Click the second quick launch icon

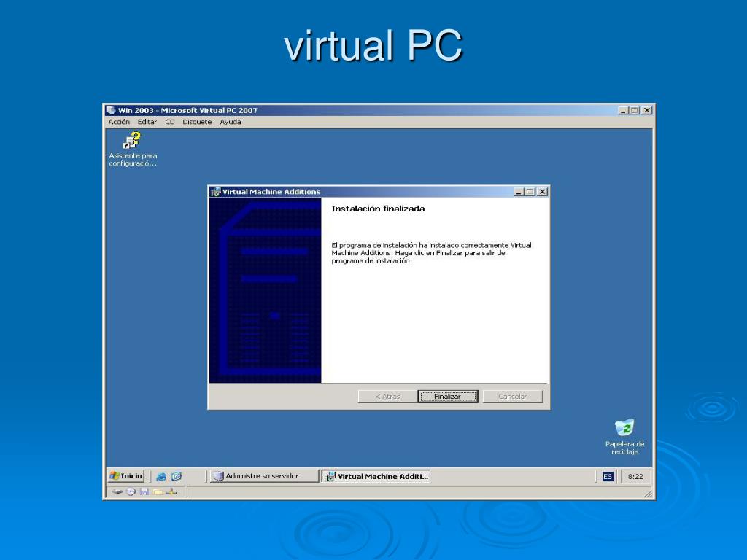[177, 476]
